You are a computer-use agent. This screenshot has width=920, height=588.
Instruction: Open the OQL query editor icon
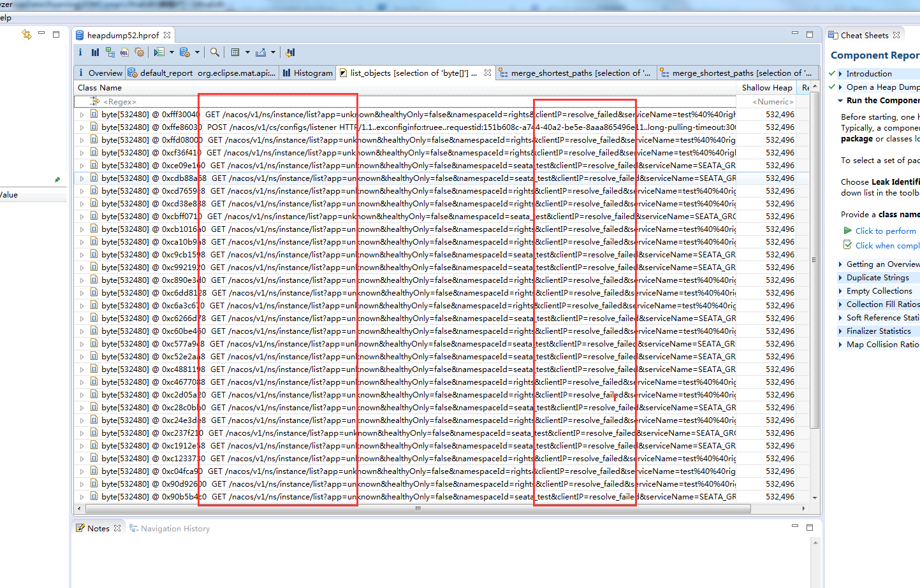point(124,52)
